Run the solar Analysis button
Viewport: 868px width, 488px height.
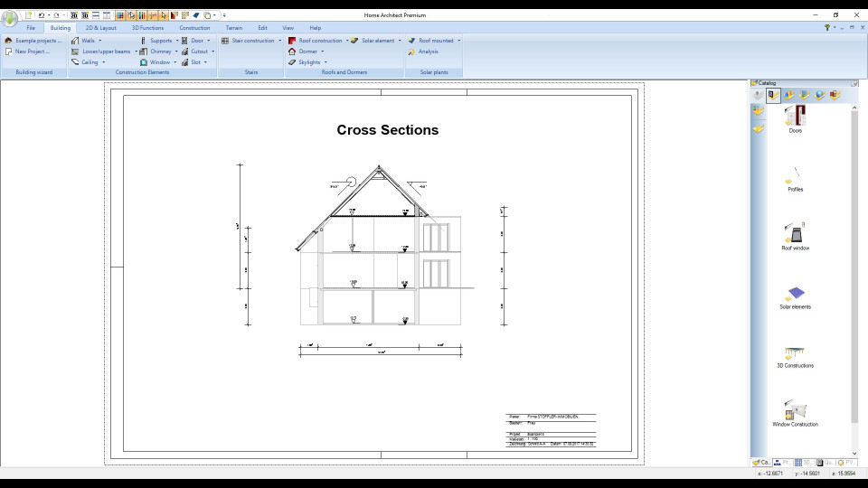(423, 52)
